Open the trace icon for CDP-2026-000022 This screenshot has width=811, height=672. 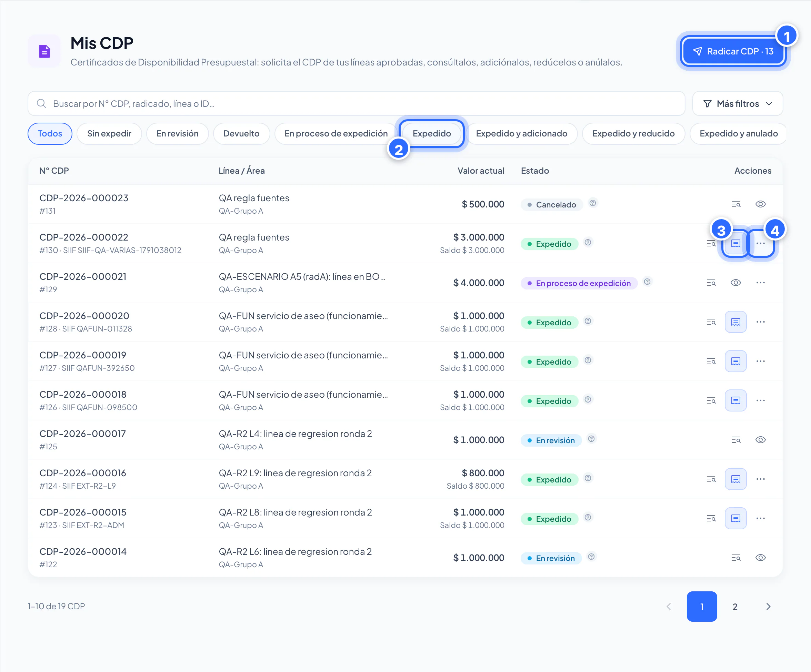tap(711, 244)
